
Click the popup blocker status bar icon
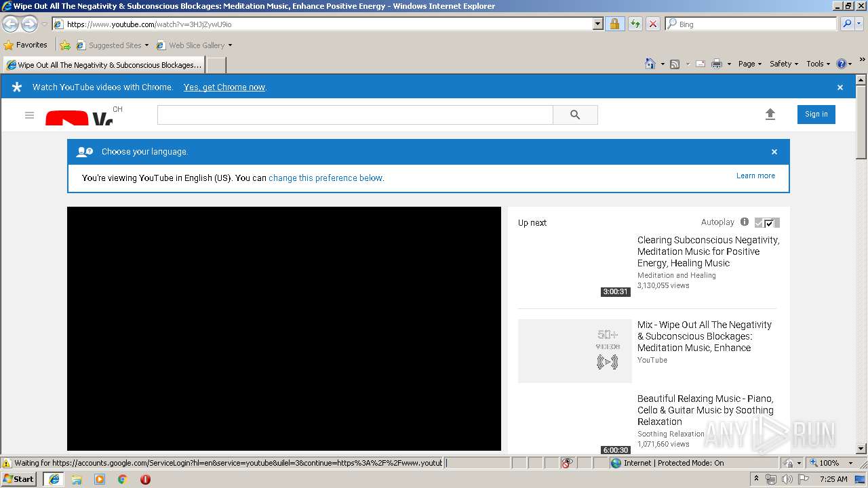[567, 463]
